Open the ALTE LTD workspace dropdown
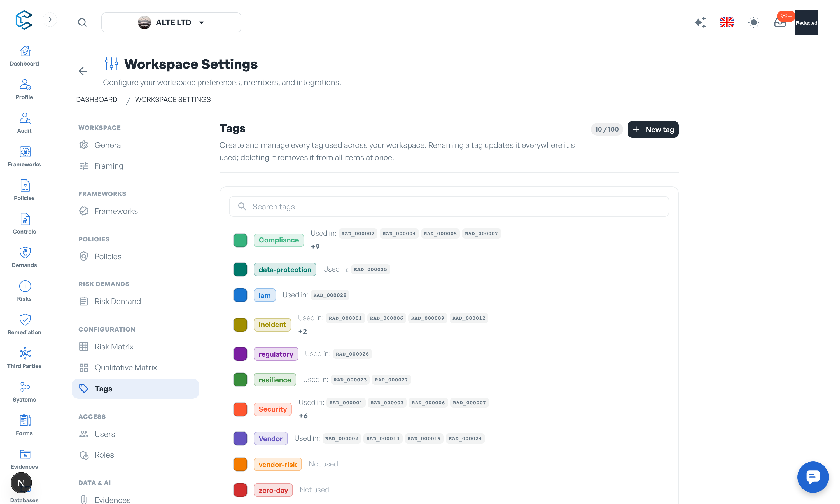Viewport: 840px width, 504px height. [171, 22]
